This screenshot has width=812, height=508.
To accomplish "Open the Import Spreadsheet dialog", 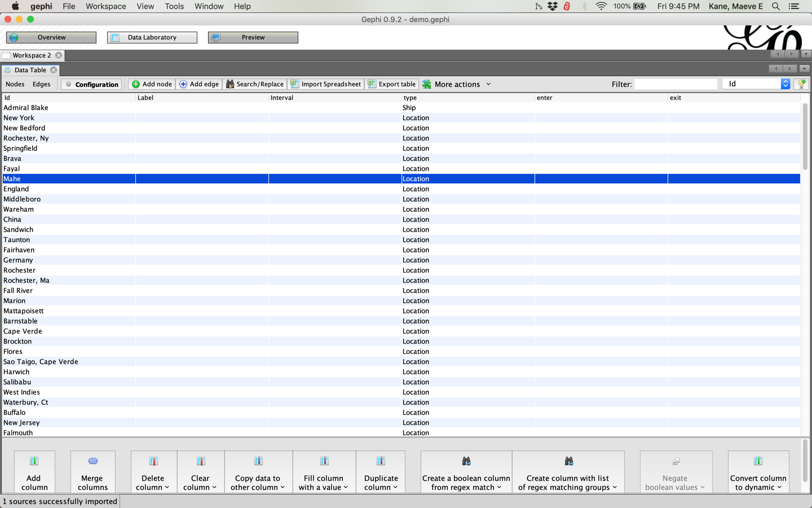I will pos(326,84).
